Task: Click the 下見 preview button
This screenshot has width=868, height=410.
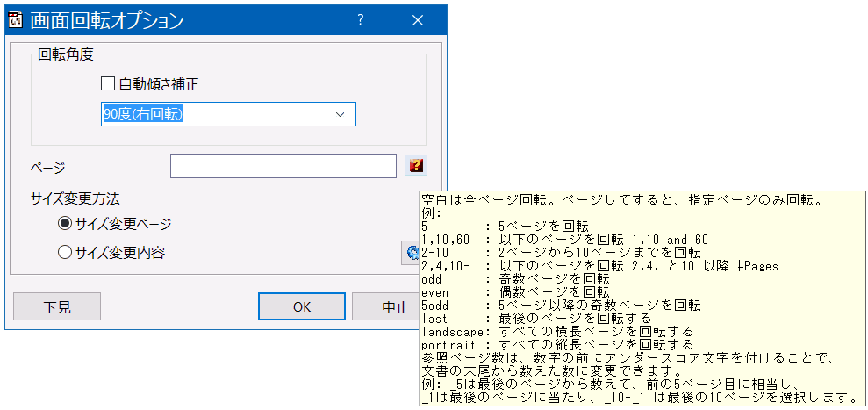Action: (57, 306)
